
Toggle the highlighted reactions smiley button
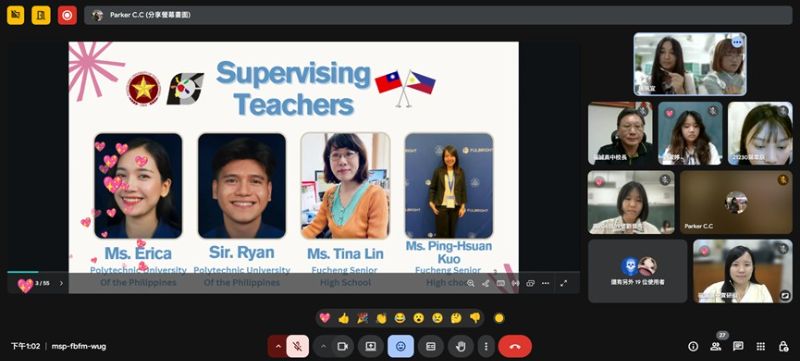[x=401, y=346]
